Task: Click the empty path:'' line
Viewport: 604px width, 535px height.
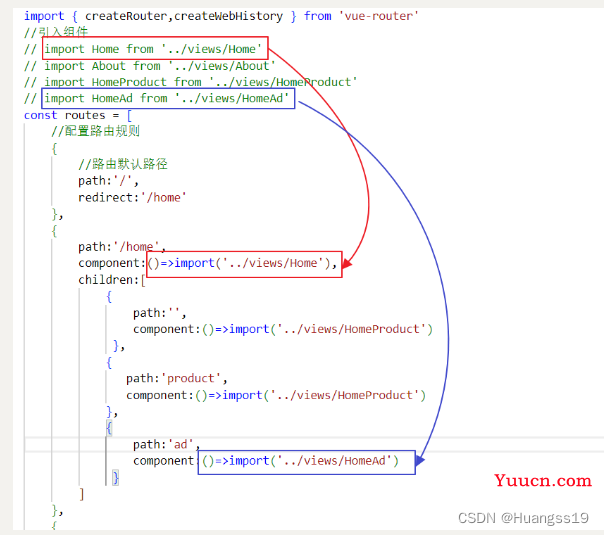Action: click(159, 313)
